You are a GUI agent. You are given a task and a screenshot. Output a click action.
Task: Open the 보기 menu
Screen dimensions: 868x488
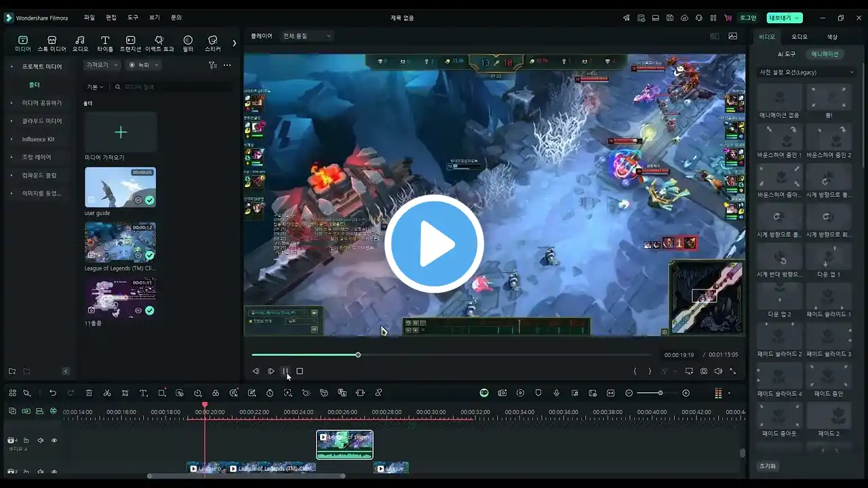(155, 18)
